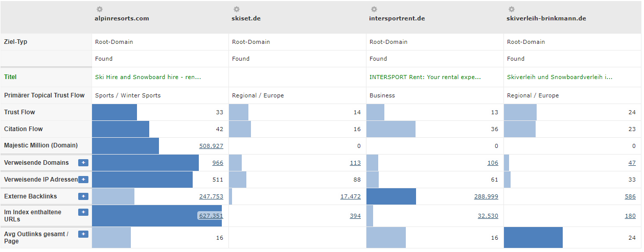Select the Trust Flow row label
The height and width of the screenshot is (252, 644).
click(x=19, y=112)
